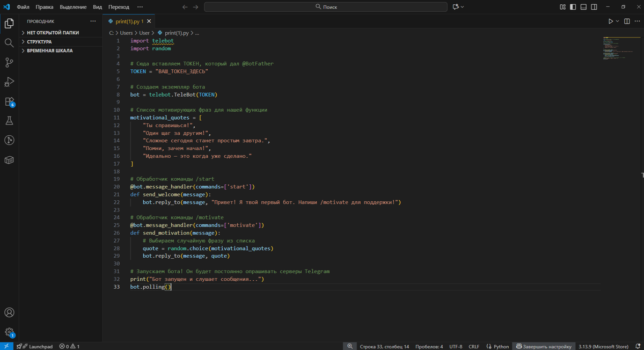Open the run button dropdown arrow
This screenshot has width=644, height=350.
(618, 21)
